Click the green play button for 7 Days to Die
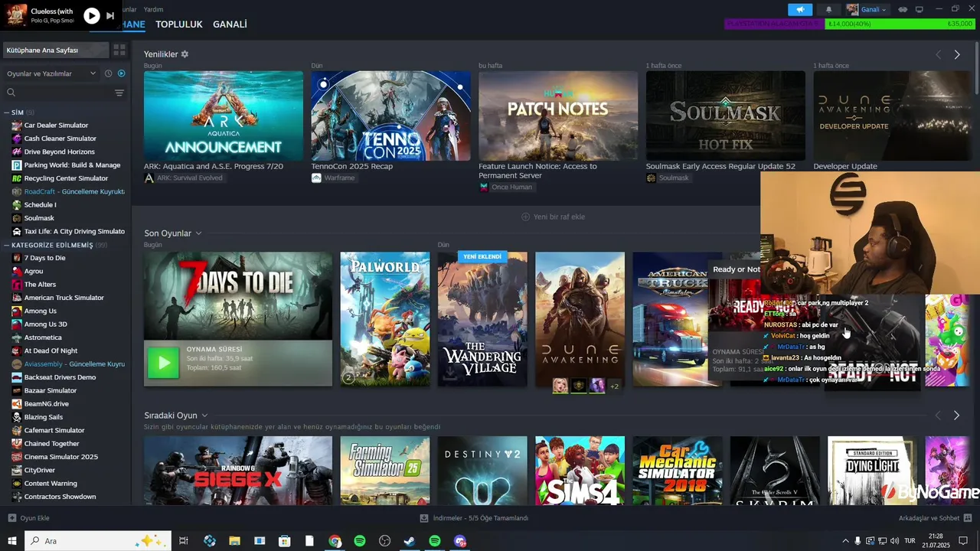 [x=163, y=364]
